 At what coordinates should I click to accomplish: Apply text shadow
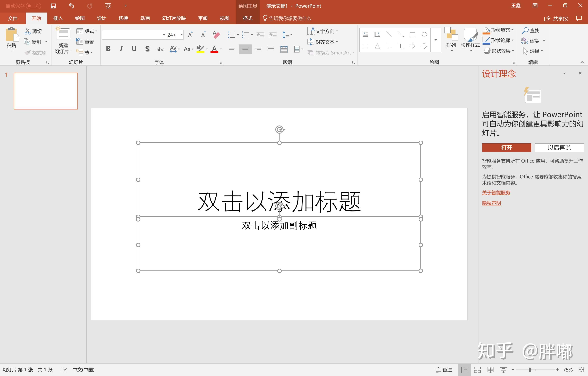point(147,49)
